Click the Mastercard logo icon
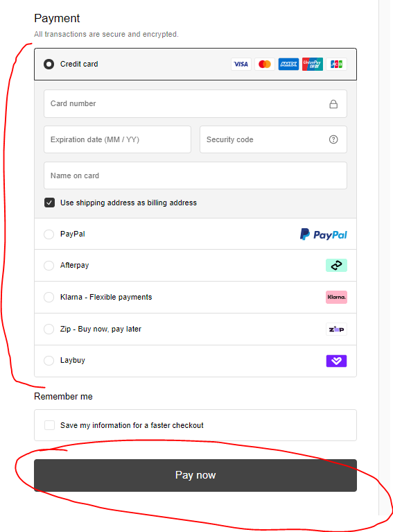 [x=265, y=64]
